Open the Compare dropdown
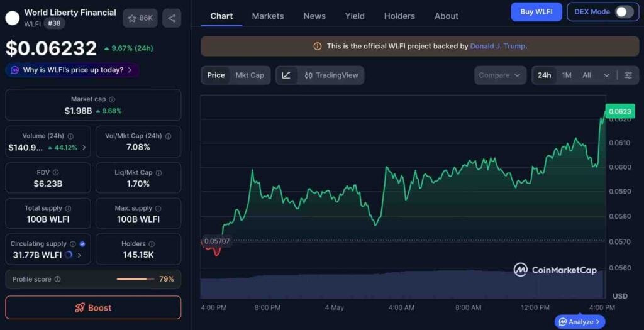This screenshot has width=644, height=330. click(x=500, y=75)
